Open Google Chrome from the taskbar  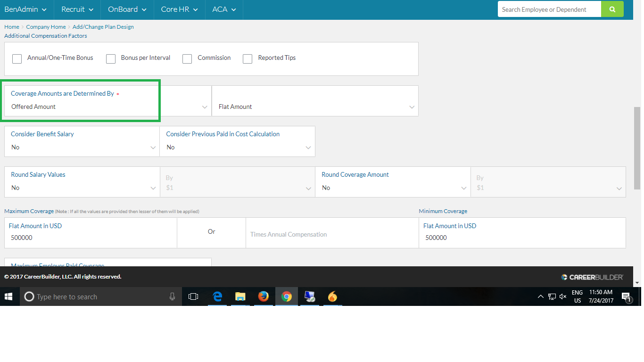pos(287,296)
